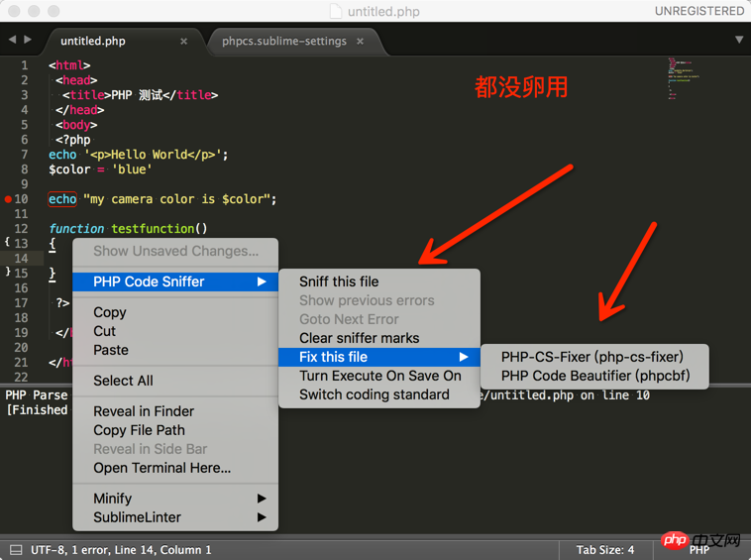Click the status bar error message text
Viewport: 751px width, 560px height.
click(x=121, y=550)
